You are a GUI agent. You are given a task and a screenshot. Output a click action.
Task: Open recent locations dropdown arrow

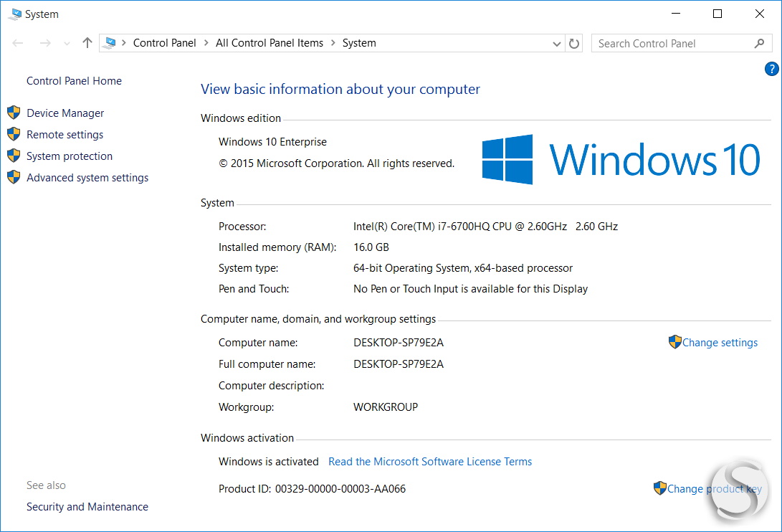pyautogui.click(x=67, y=44)
